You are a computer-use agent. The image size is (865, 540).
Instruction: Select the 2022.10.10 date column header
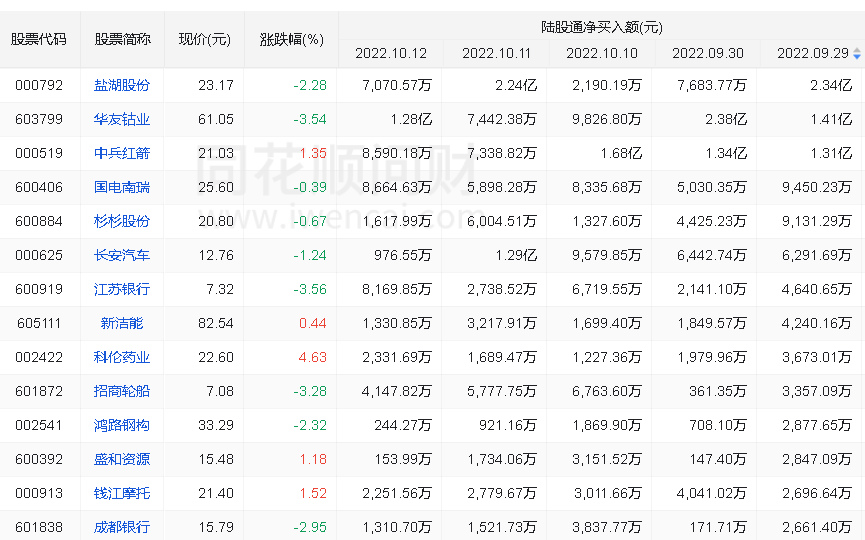point(602,54)
